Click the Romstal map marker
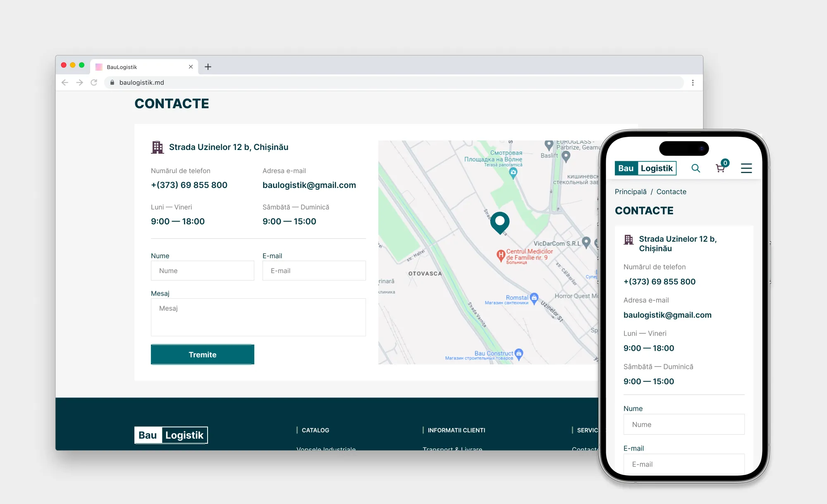Viewport: 827px width, 504px height. [x=534, y=298]
